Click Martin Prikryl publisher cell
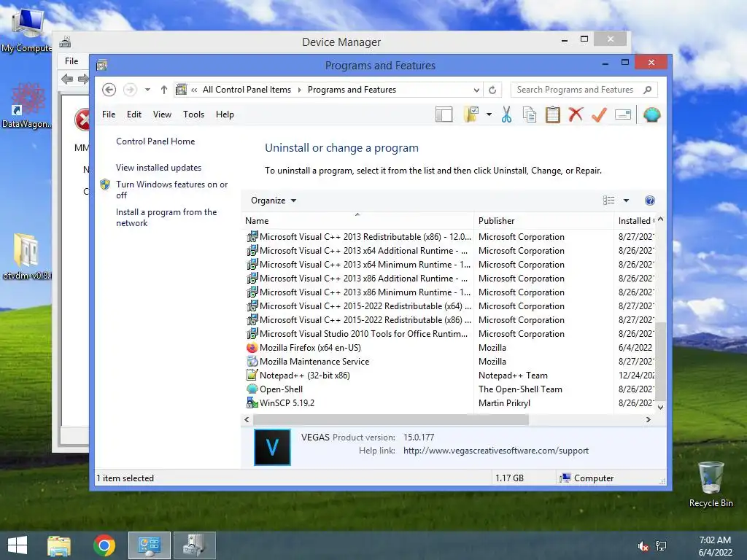This screenshot has height=560, width=747. click(505, 402)
